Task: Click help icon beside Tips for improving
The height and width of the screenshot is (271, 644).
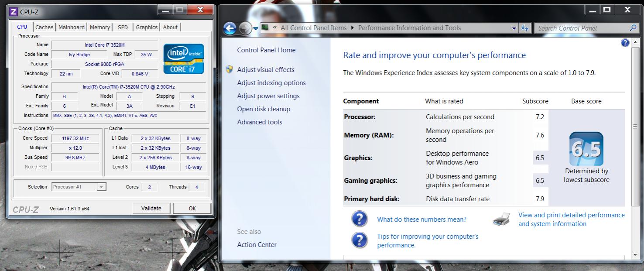Action: click(x=360, y=240)
